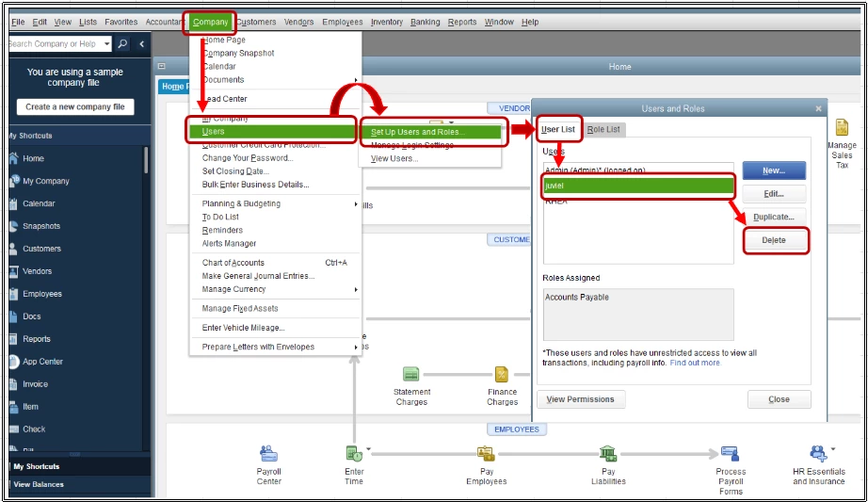Click Finance Charges icon

[502, 375]
